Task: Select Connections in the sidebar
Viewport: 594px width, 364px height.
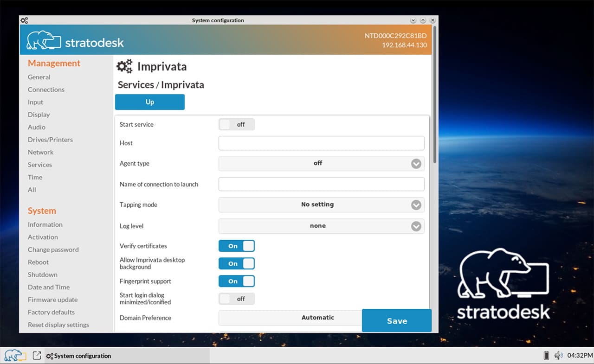Action: (x=46, y=89)
